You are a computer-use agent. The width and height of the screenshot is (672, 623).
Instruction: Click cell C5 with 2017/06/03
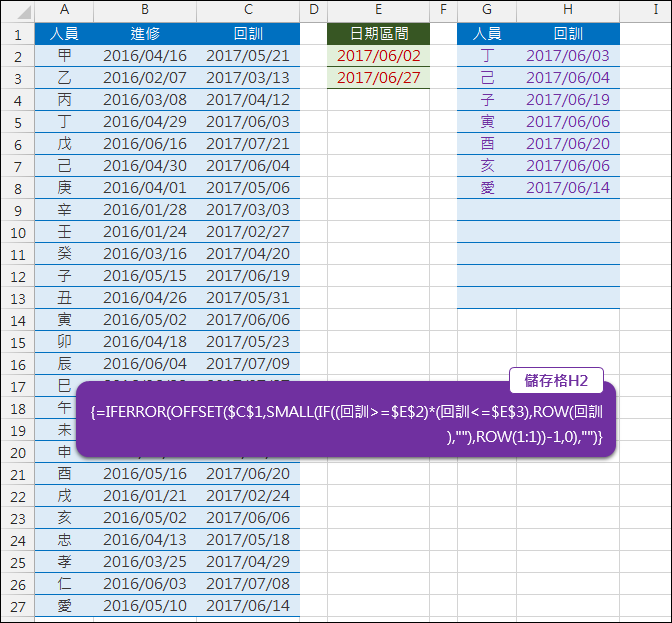click(x=248, y=122)
